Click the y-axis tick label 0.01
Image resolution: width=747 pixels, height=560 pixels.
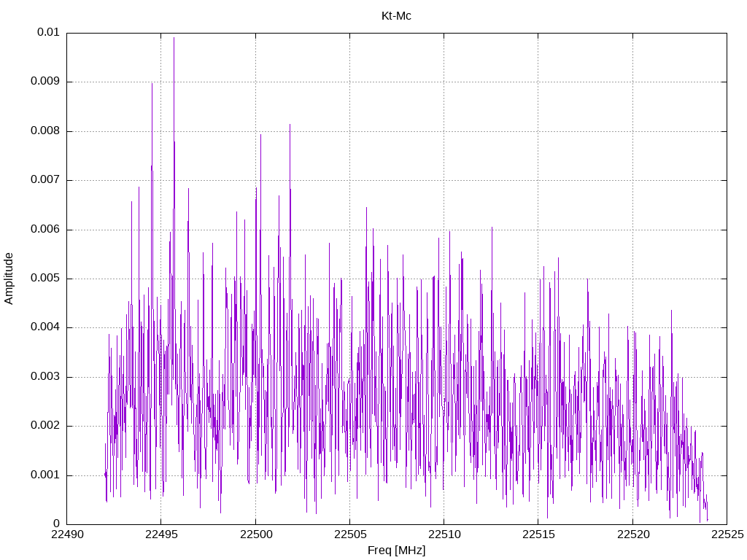pyautogui.click(x=49, y=32)
